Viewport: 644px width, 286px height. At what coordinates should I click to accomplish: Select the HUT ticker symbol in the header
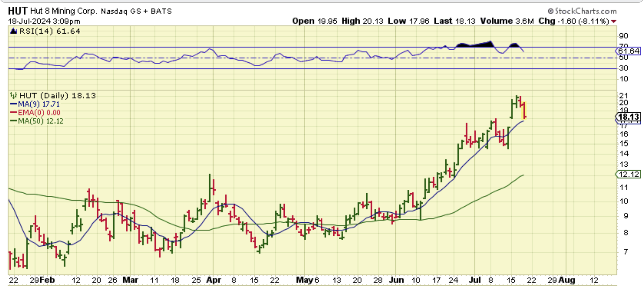tap(18, 11)
